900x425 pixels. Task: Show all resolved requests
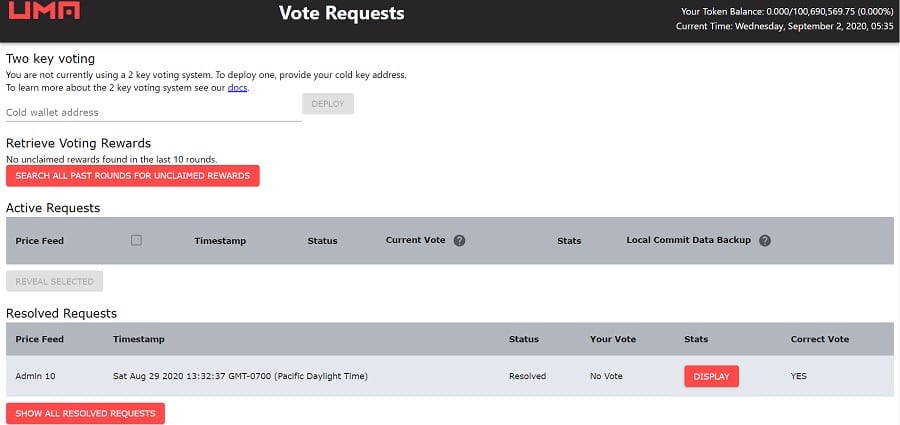click(x=85, y=413)
